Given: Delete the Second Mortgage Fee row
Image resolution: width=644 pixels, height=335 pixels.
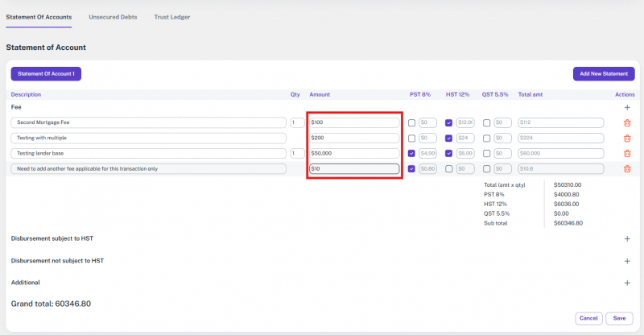Looking at the screenshot, I should point(627,123).
